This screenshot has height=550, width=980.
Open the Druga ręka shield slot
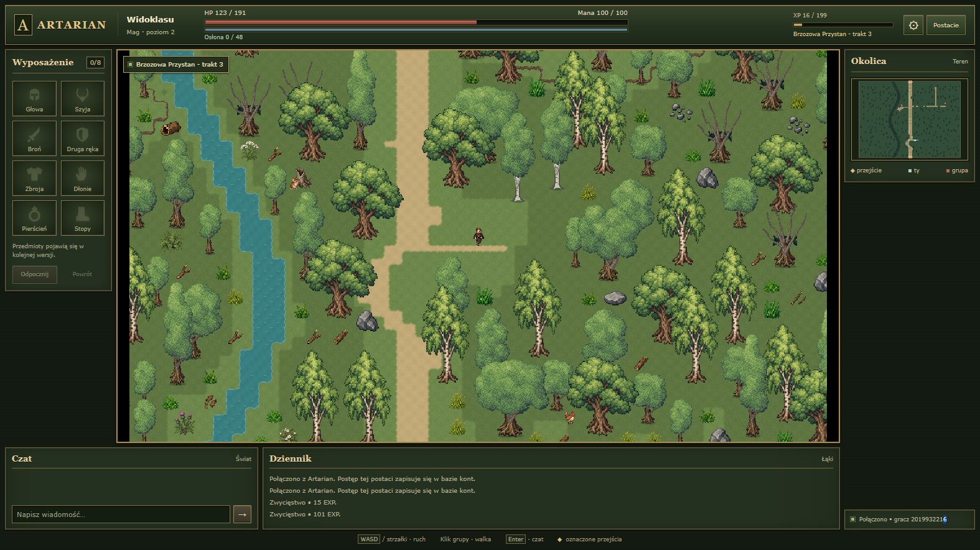click(x=83, y=138)
